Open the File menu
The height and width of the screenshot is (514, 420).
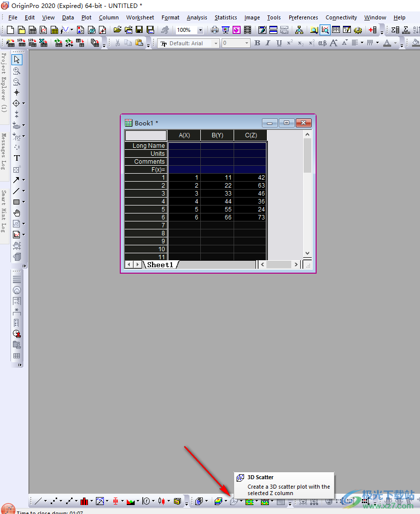pos(13,17)
